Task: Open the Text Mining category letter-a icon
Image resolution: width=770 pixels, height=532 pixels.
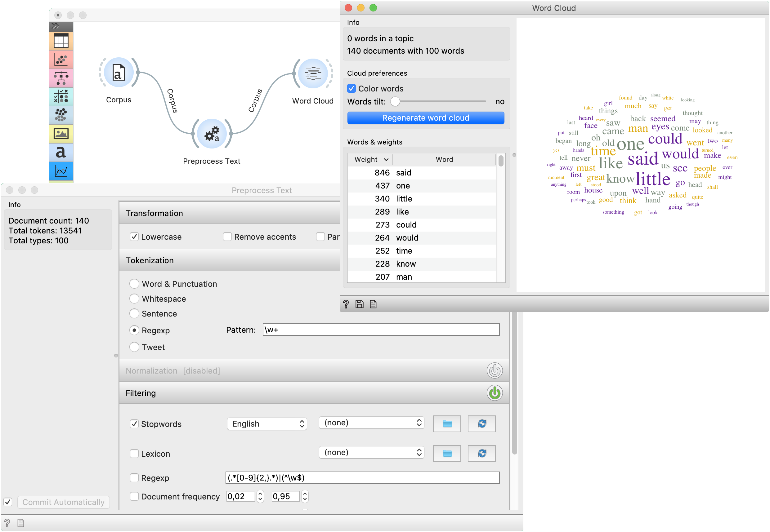Action: tap(61, 152)
